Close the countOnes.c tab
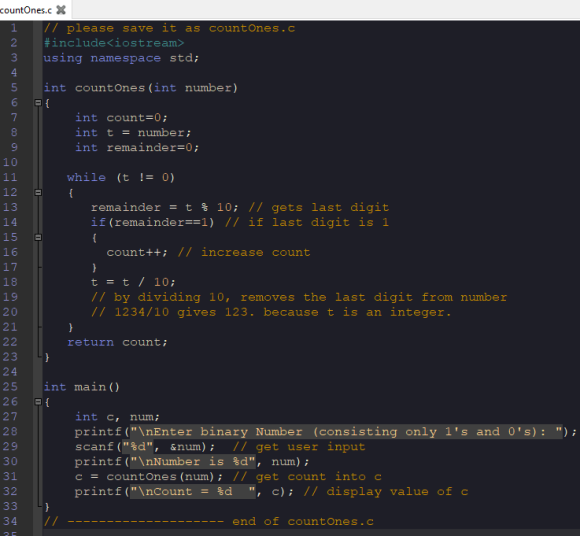 pos(61,10)
